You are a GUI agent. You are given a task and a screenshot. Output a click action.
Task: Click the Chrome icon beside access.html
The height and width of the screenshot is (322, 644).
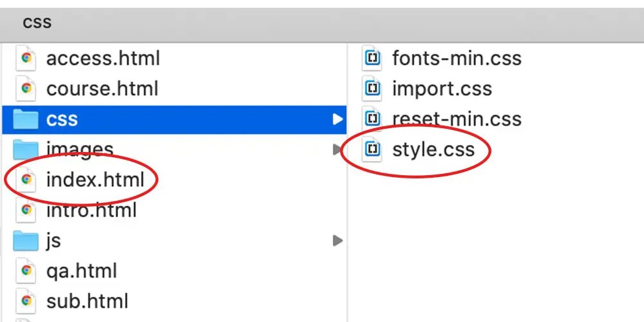click(x=26, y=59)
